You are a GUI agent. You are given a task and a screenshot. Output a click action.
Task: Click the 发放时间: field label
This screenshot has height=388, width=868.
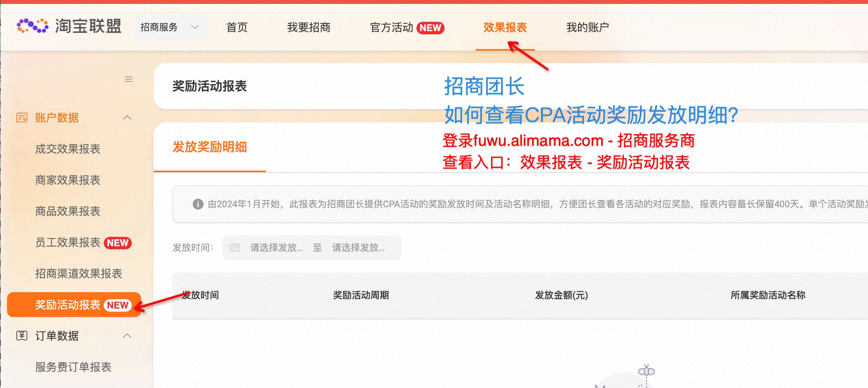point(193,248)
